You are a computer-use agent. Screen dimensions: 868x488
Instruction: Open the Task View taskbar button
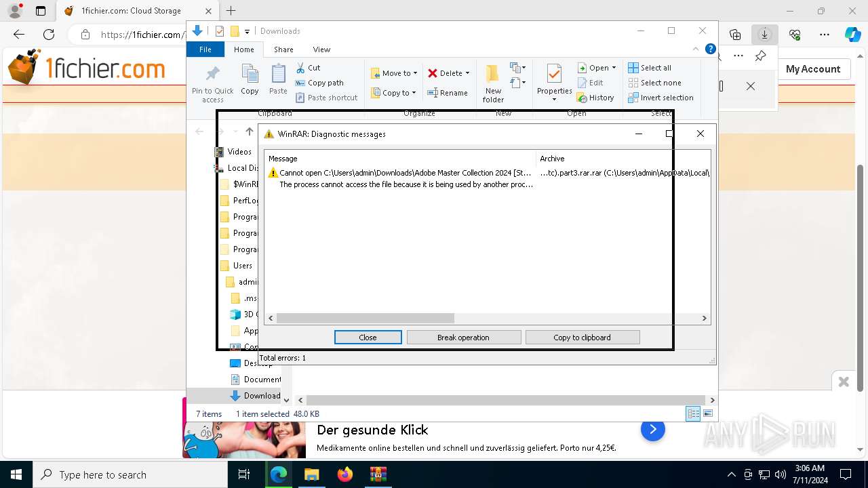tap(245, 474)
